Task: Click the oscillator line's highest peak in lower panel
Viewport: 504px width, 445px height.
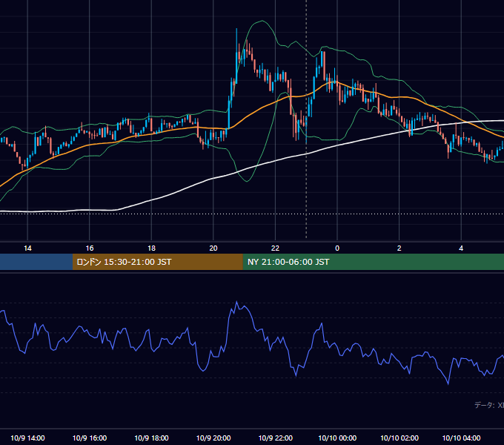Action: [237, 302]
